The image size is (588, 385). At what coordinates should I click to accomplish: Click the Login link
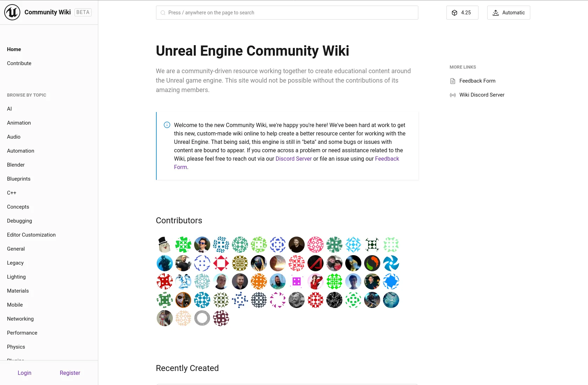(x=24, y=373)
